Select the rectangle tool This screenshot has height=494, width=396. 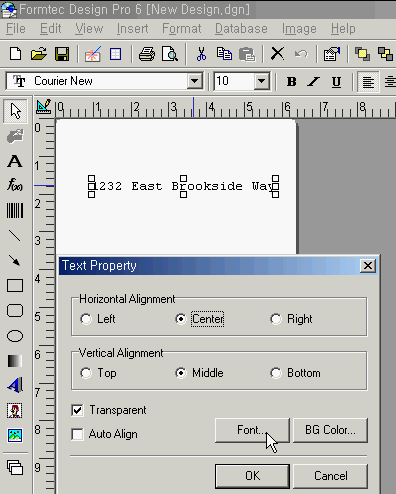coord(15,286)
